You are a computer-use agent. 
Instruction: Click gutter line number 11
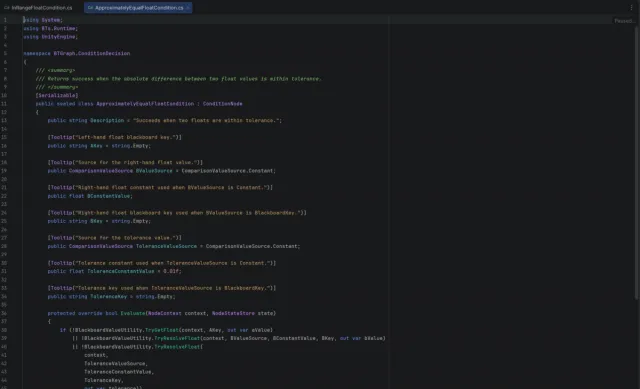pyautogui.click(x=4, y=104)
